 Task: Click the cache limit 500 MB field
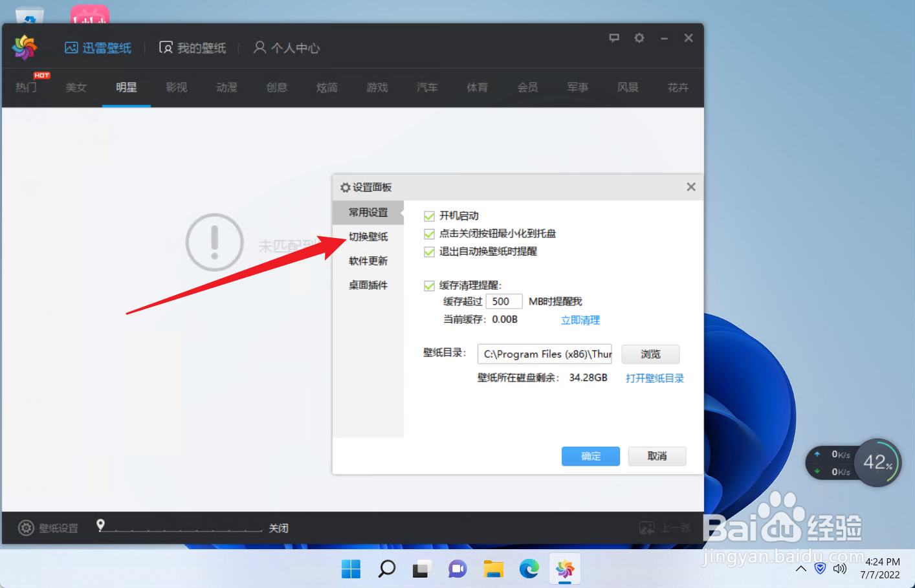(504, 301)
